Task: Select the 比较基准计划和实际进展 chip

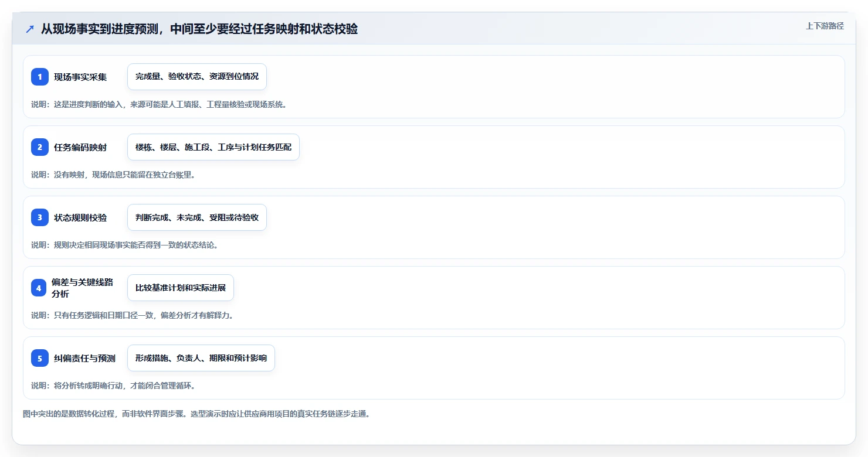Action: [x=181, y=288]
